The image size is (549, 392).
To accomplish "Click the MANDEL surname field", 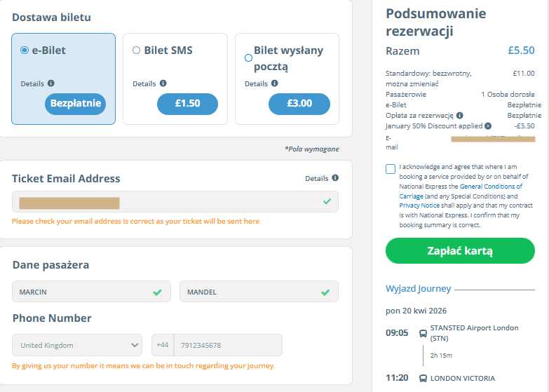I will pos(259,292).
